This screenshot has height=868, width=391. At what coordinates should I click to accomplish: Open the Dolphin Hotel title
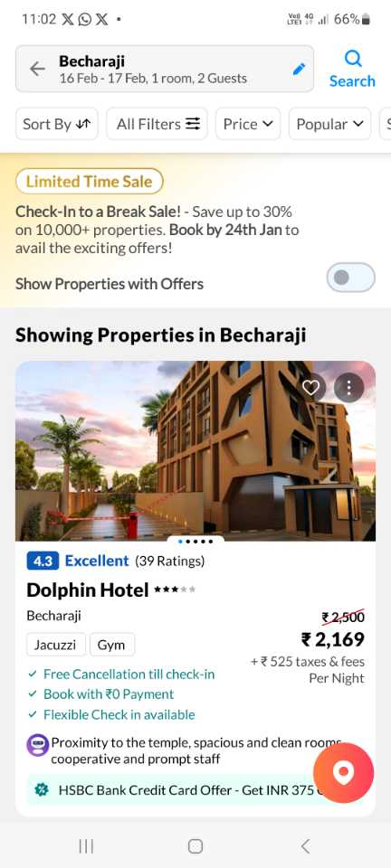click(x=88, y=590)
